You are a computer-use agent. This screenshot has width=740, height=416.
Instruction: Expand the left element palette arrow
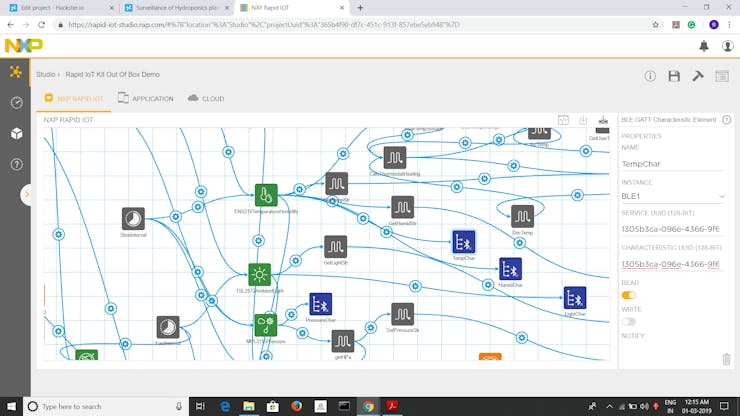click(x=26, y=194)
